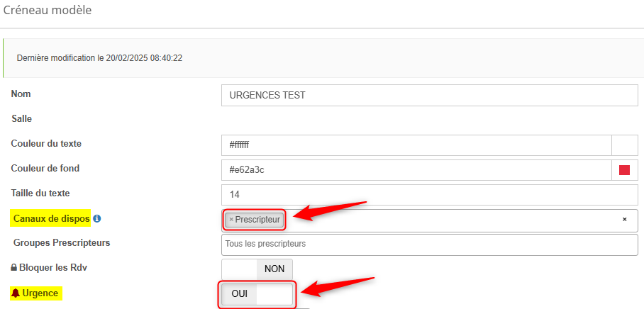Remove the Prescripteur tag with its small x
The height and width of the screenshot is (309, 644).
click(x=231, y=220)
